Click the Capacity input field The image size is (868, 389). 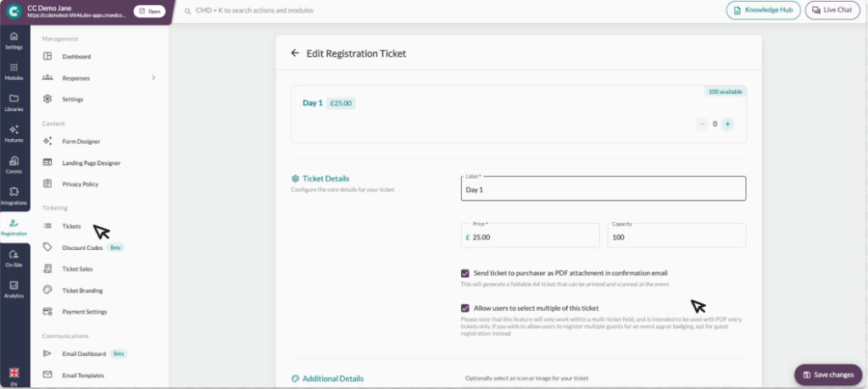pos(676,237)
